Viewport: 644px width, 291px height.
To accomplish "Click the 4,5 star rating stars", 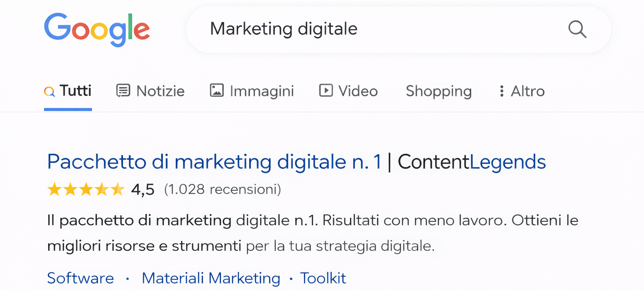I will click(86, 190).
